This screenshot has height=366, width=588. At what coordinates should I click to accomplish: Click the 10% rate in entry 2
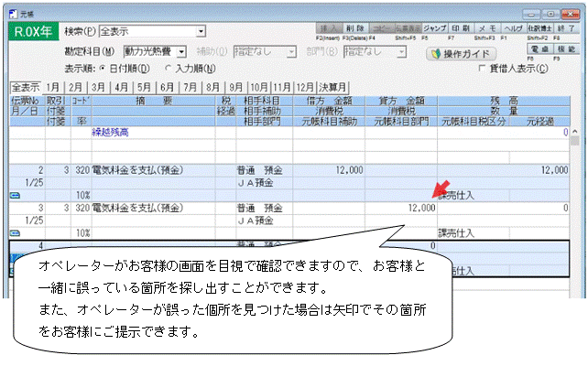pos(82,196)
